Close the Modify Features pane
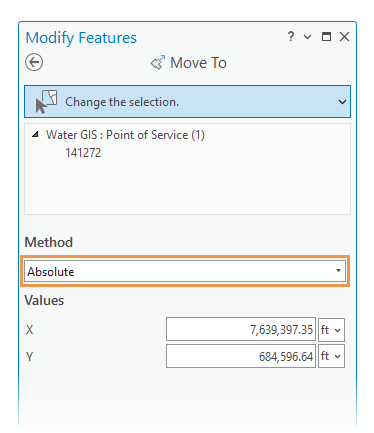 point(344,36)
